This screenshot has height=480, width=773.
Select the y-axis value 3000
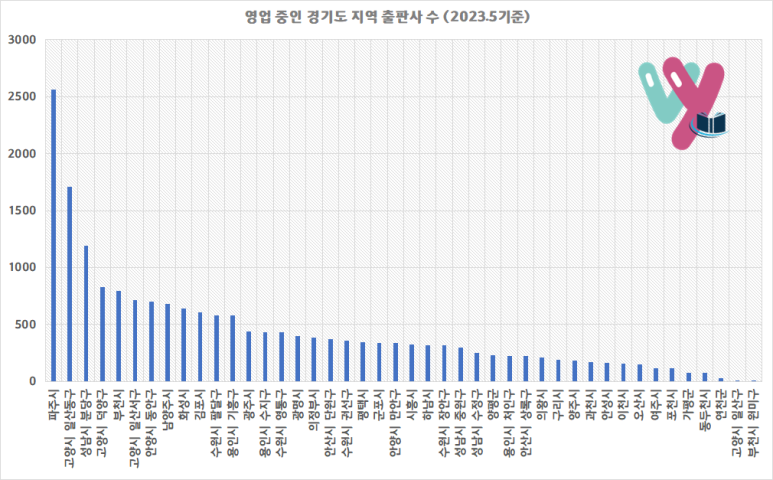point(22,40)
